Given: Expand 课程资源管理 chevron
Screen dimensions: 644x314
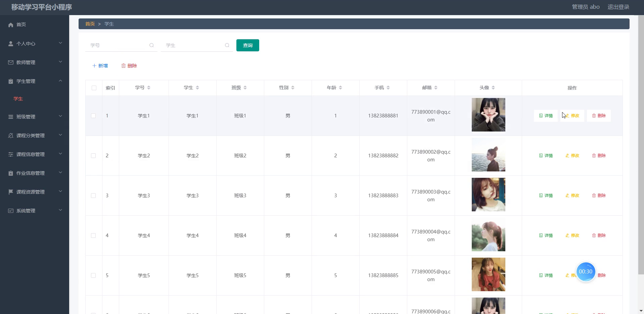Looking at the screenshot, I should (60, 192).
